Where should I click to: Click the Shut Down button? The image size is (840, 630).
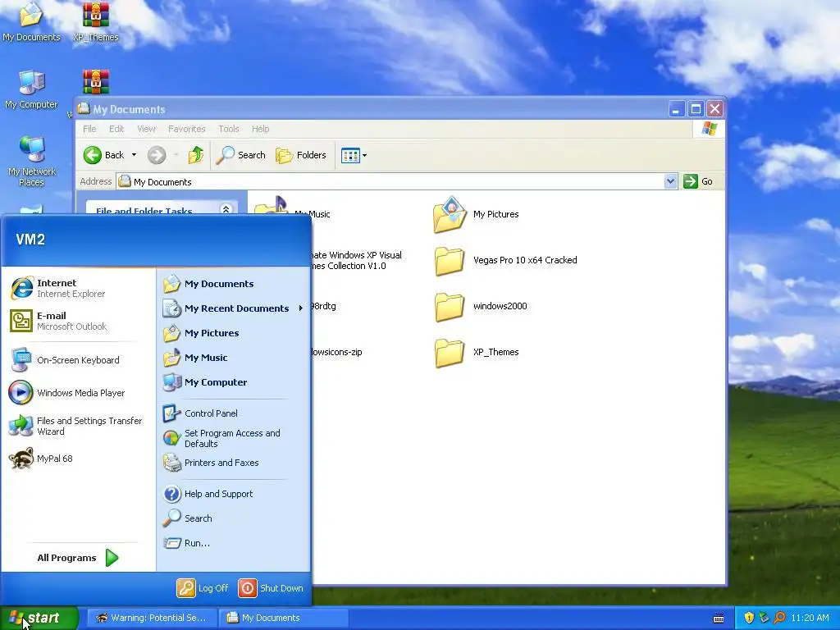click(271, 588)
